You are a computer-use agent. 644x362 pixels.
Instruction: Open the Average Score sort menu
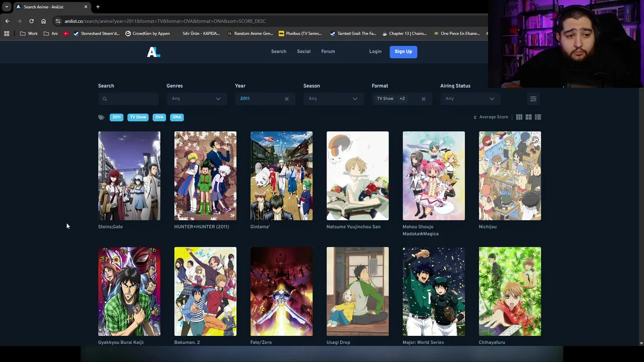tap(491, 117)
